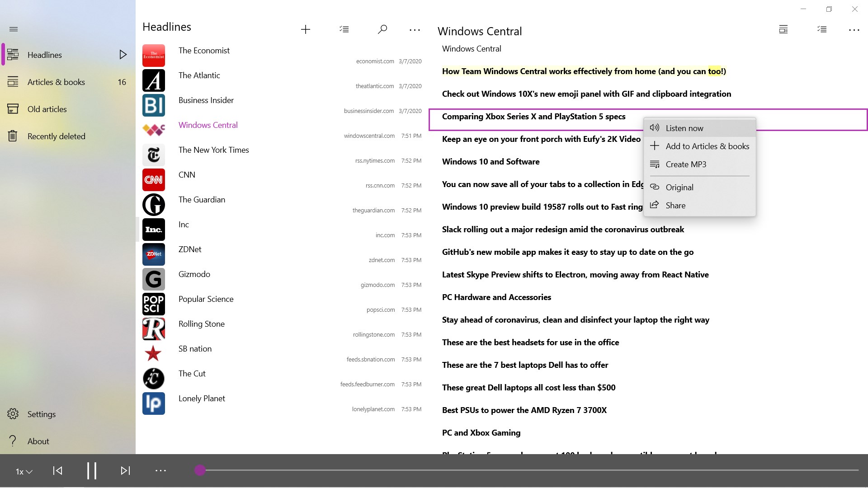This screenshot has height=488, width=868.
Task: Open Articles & books in the sidebar
Action: (x=56, y=82)
